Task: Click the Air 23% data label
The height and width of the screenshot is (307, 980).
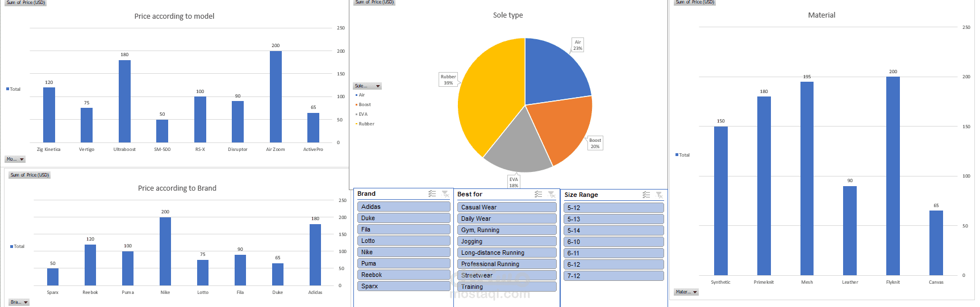Action: coord(578,45)
